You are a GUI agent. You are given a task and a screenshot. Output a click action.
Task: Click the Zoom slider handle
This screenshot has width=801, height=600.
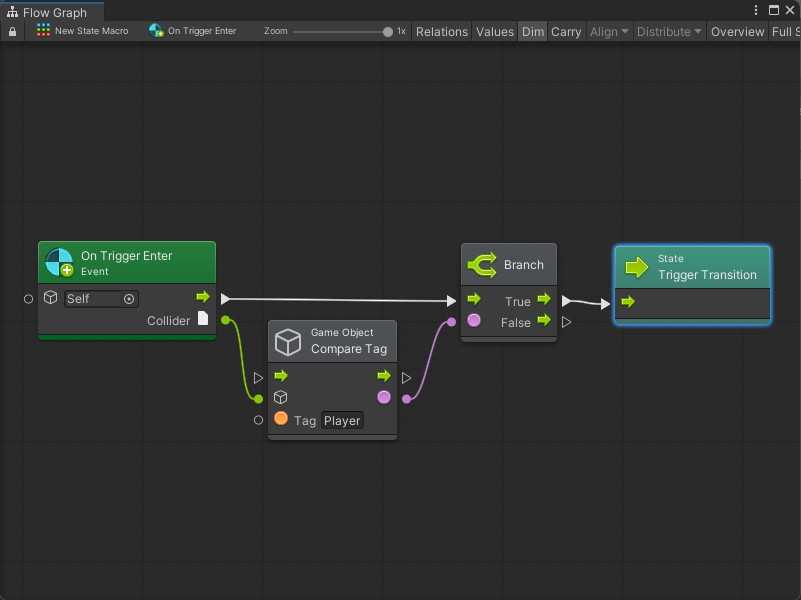388,32
